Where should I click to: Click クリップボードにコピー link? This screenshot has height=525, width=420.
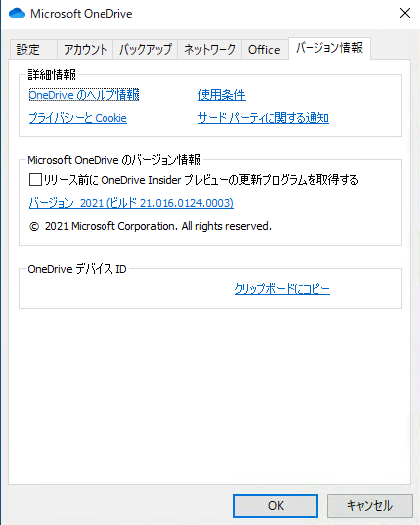tap(283, 289)
